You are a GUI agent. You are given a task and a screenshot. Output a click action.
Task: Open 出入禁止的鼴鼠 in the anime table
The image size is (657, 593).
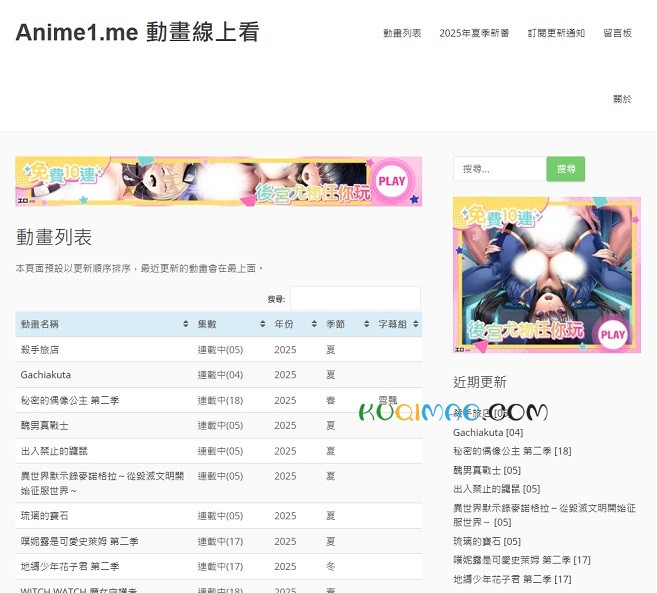pyautogui.click(x=54, y=451)
